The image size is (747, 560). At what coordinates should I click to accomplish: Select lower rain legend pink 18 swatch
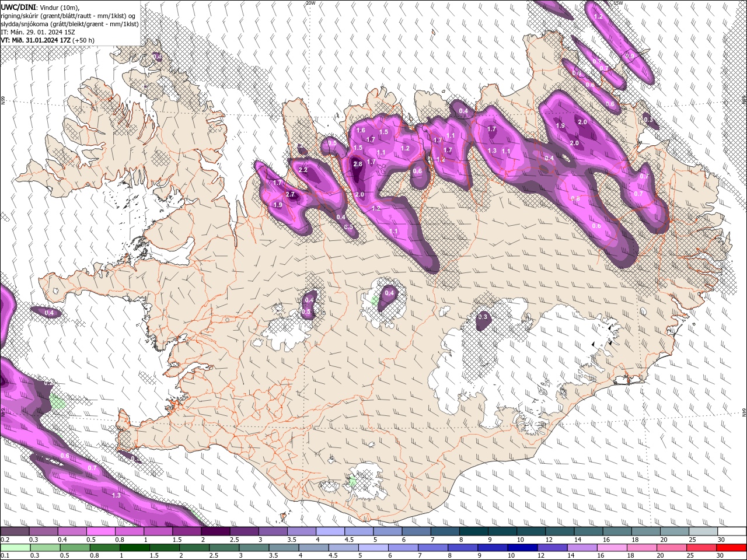[x=642, y=547]
